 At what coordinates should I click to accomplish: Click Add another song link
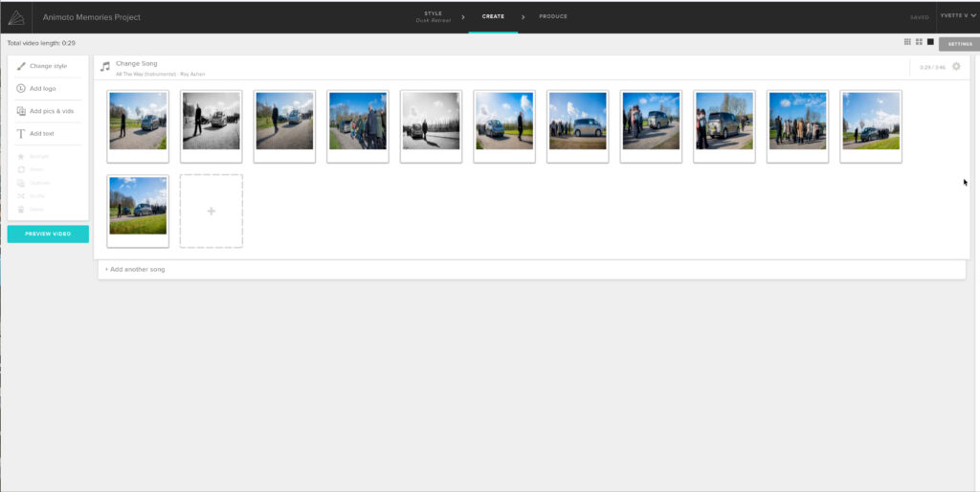click(135, 269)
